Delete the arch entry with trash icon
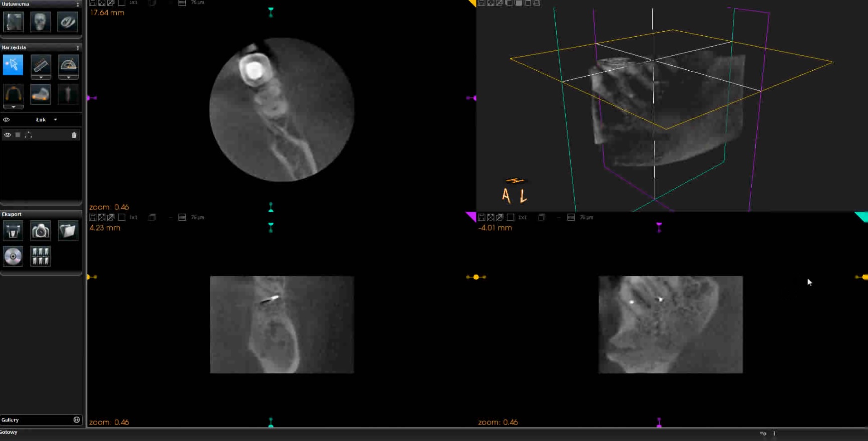 pos(74,135)
